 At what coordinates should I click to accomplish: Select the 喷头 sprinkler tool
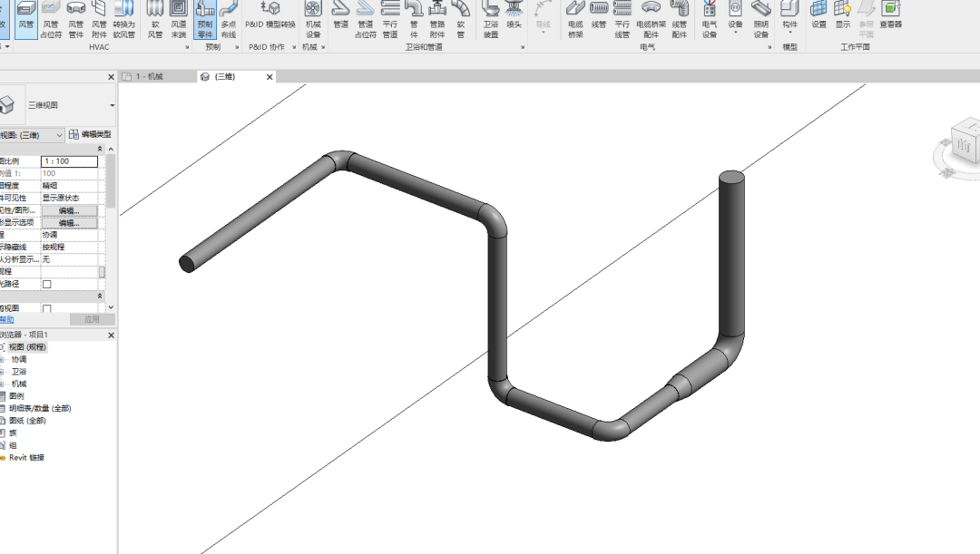click(514, 15)
